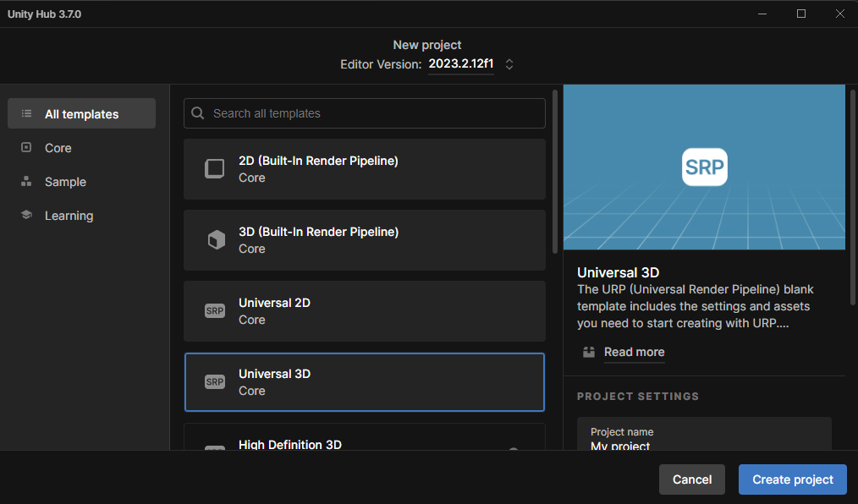Select the Universal 2D template

[365, 311]
